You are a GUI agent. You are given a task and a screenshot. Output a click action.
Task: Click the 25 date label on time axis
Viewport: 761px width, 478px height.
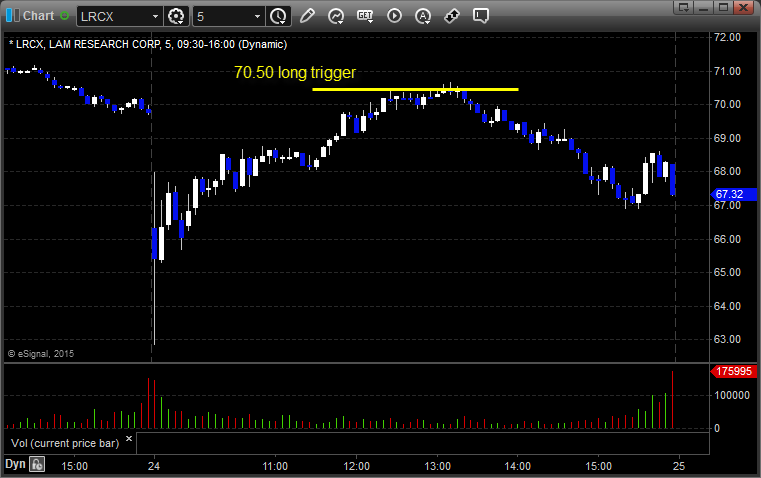679,466
